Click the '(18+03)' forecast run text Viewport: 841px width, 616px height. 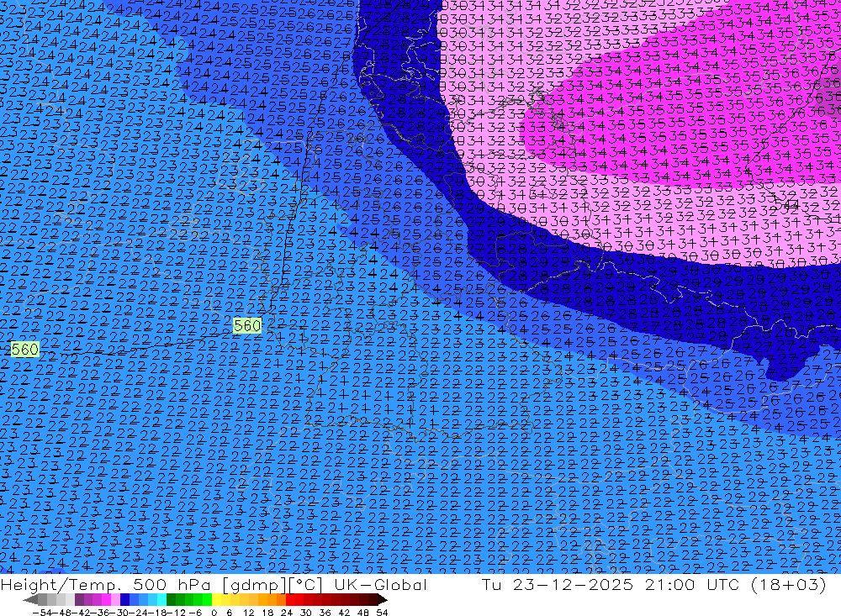pos(789,585)
